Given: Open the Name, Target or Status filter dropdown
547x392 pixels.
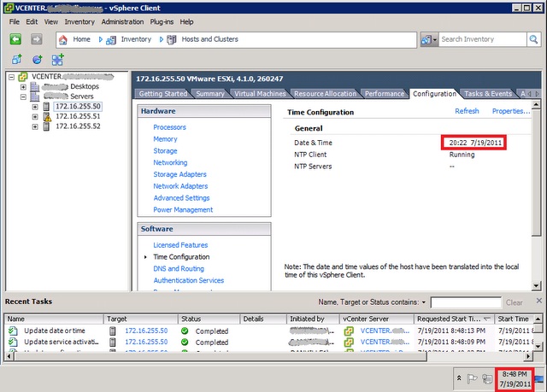Looking at the screenshot, I should [x=424, y=302].
